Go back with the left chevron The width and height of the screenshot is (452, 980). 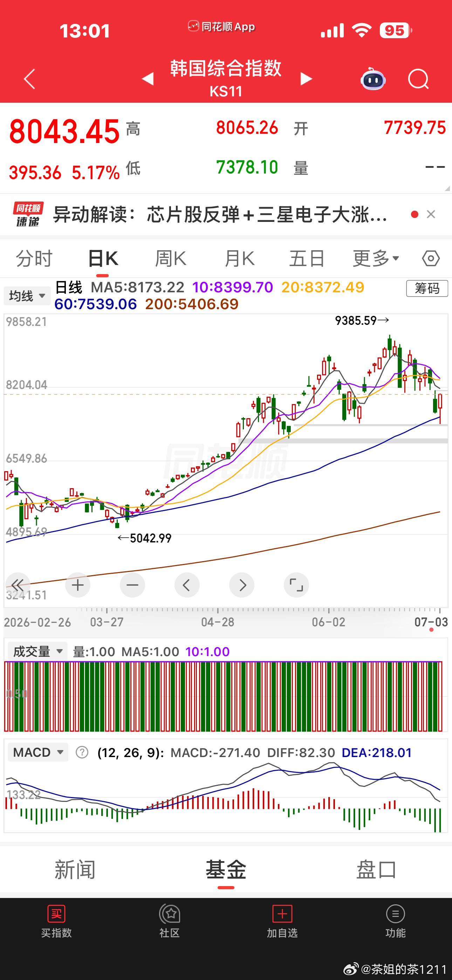coord(30,79)
